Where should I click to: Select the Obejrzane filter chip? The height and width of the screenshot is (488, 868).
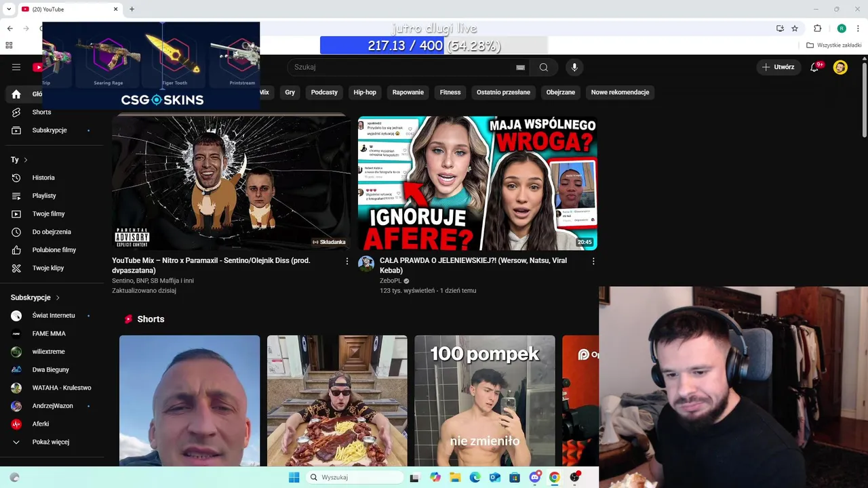pos(561,92)
